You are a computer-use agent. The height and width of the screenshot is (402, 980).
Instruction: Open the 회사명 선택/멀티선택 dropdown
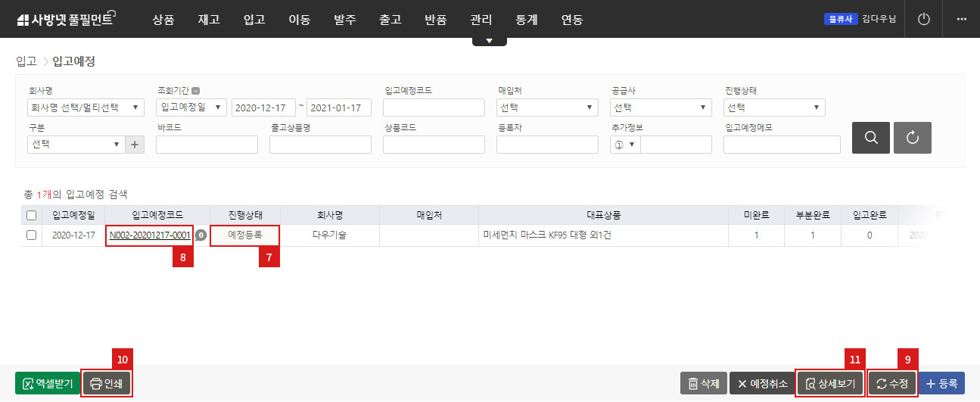[85, 108]
